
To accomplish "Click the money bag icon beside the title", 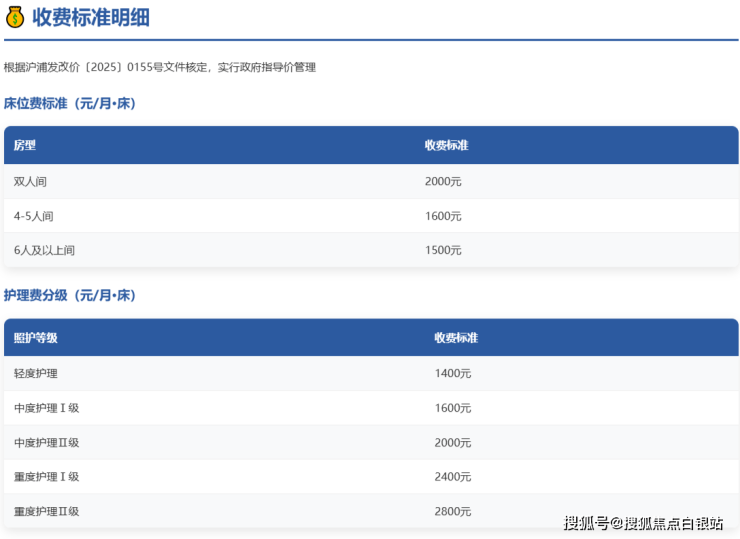I will (15, 17).
